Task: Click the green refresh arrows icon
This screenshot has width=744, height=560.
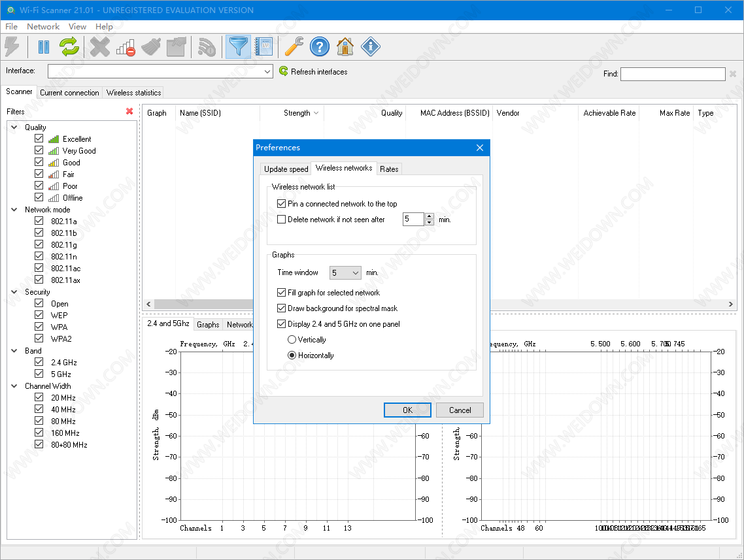Action: coord(69,46)
